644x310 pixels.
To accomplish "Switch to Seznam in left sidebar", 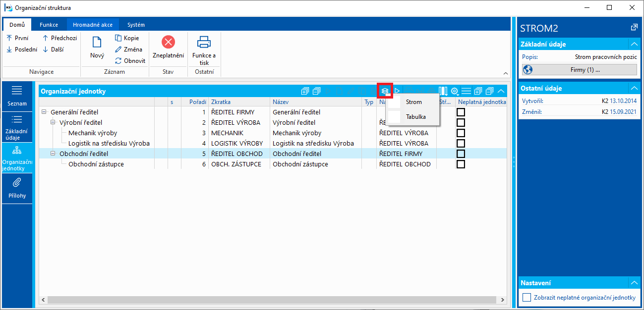I will [17, 96].
